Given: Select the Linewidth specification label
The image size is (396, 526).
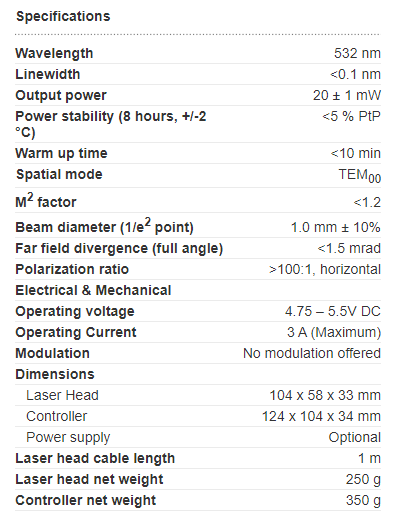Looking at the screenshot, I should (x=48, y=74).
